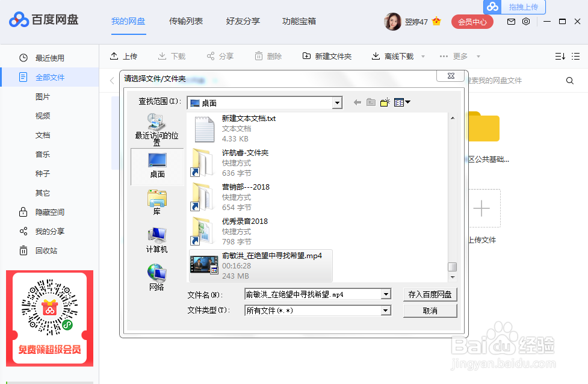Close the file selection dialog
The width and height of the screenshot is (588, 384).
tap(451, 76)
